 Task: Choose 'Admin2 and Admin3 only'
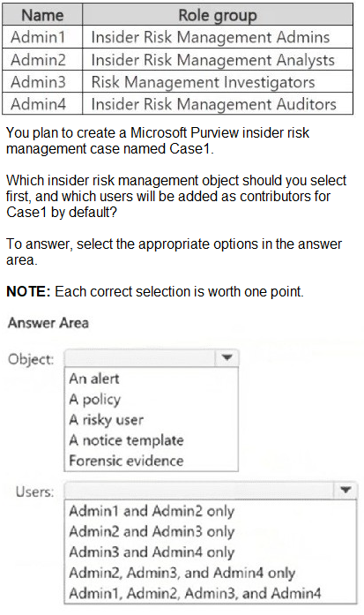coord(152,531)
